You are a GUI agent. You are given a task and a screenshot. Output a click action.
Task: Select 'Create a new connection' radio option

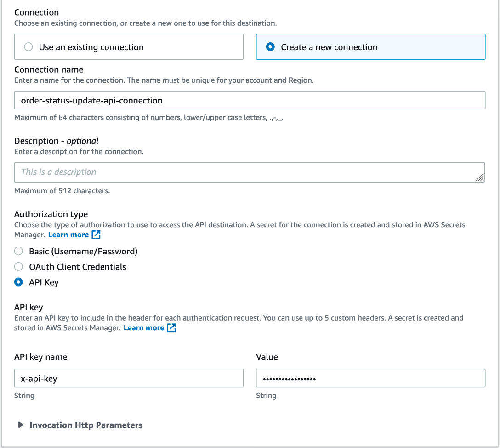(271, 47)
